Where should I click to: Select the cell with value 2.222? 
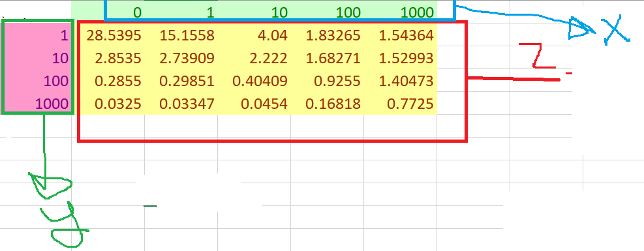coord(254,58)
